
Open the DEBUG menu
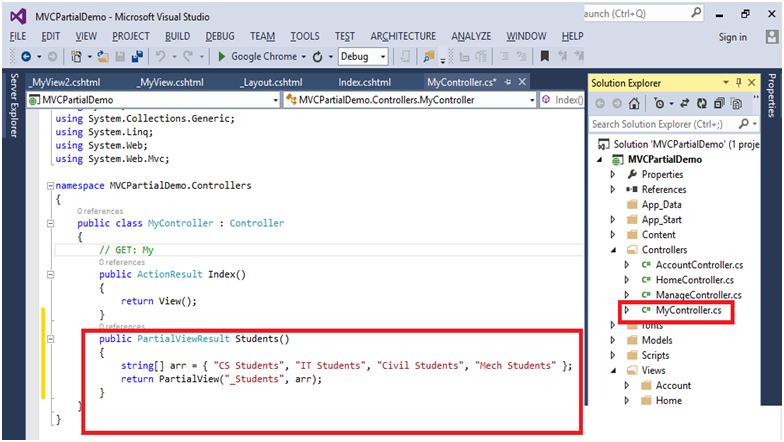(220, 36)
